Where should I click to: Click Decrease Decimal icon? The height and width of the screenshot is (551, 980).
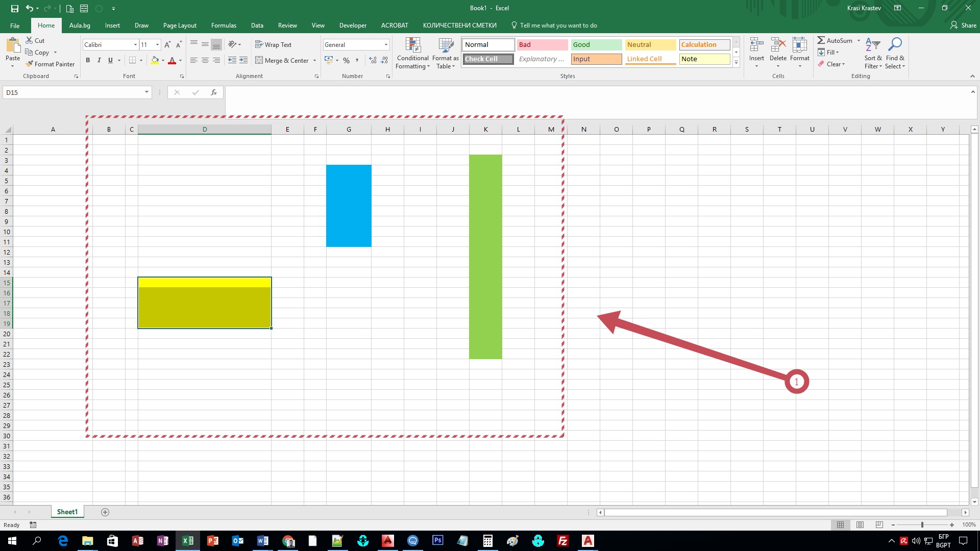pyautogui.click(x=384, y=60)
